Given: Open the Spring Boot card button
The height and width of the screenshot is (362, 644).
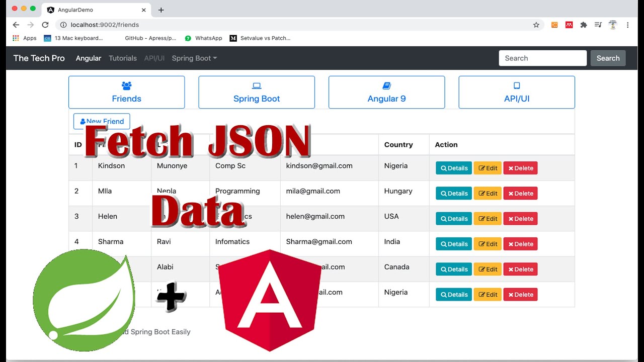Looking at the screenshot, I should (257, 92).
